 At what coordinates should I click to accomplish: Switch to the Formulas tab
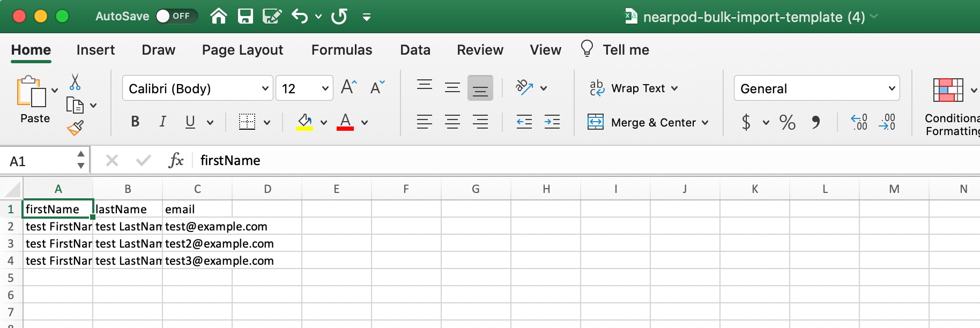pyautogui.click(x=341, y=50)
